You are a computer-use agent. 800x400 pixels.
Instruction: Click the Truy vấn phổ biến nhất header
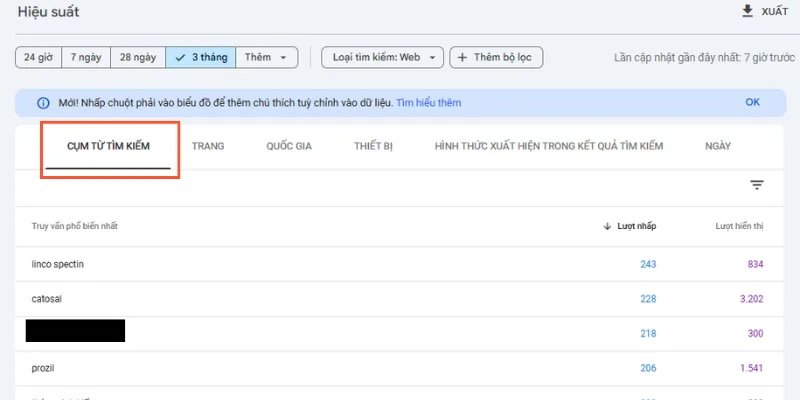74,226
